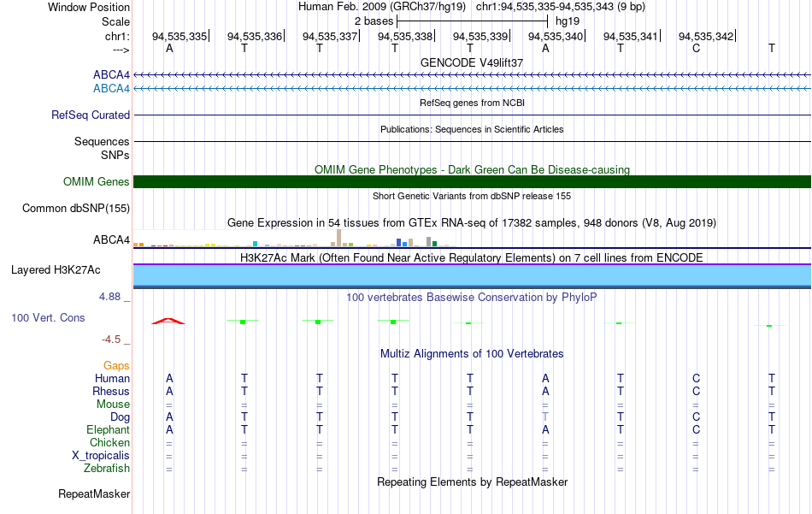812x514 pixels.
Task: Click the cyan GTEx expression bar
Action: point(256,244)
